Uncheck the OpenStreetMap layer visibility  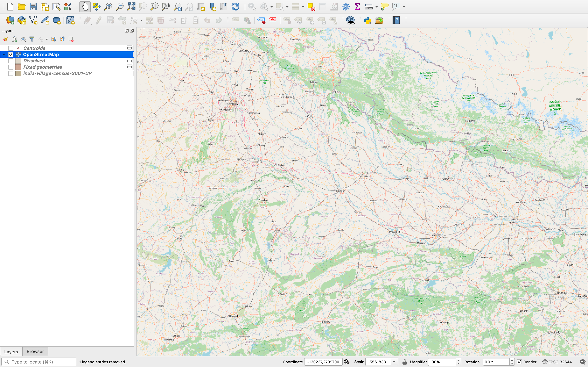[11, 55]
